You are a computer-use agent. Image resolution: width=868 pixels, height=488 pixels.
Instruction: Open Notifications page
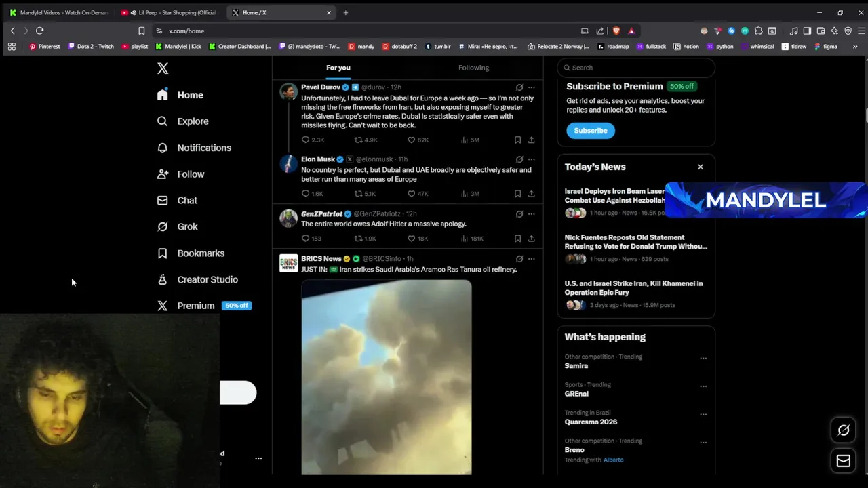(195, 148)
